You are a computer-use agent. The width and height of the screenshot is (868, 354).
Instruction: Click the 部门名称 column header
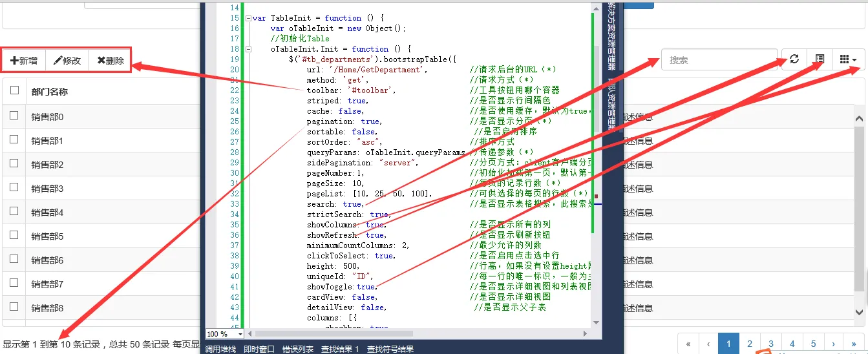tap(50, 92)
